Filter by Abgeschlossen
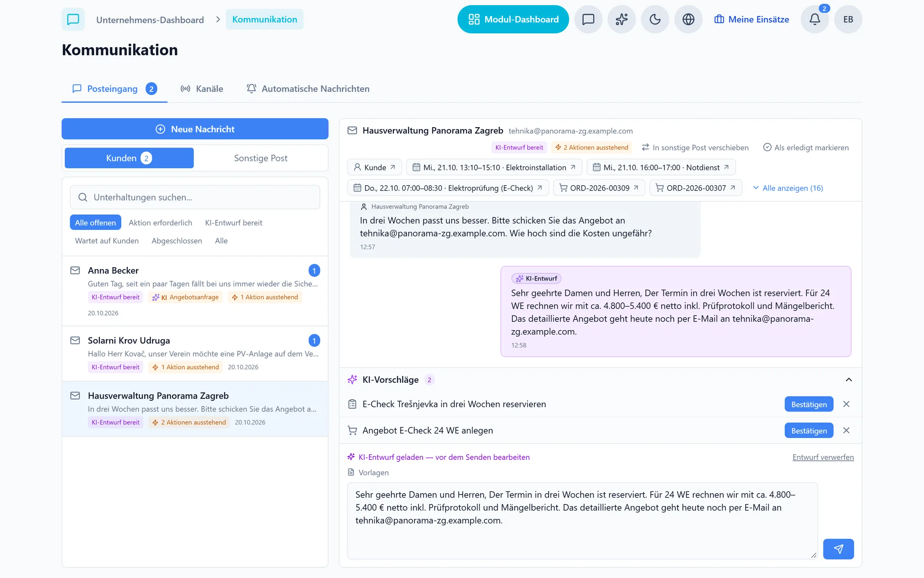 click(x=177, y=241)
